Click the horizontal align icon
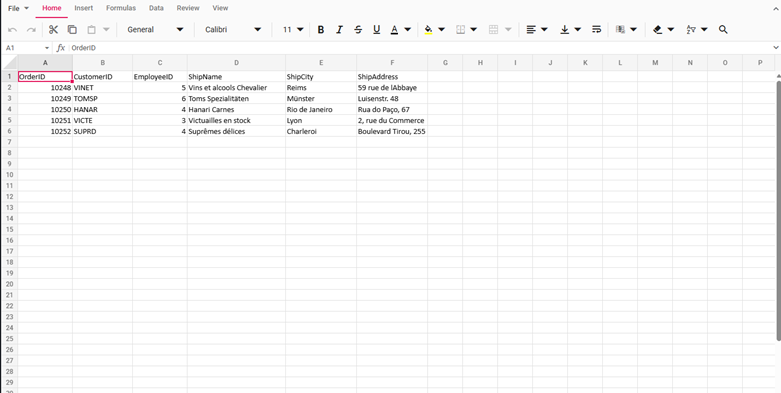The width and height of the screenshot is (781, 393). (531, 29)
